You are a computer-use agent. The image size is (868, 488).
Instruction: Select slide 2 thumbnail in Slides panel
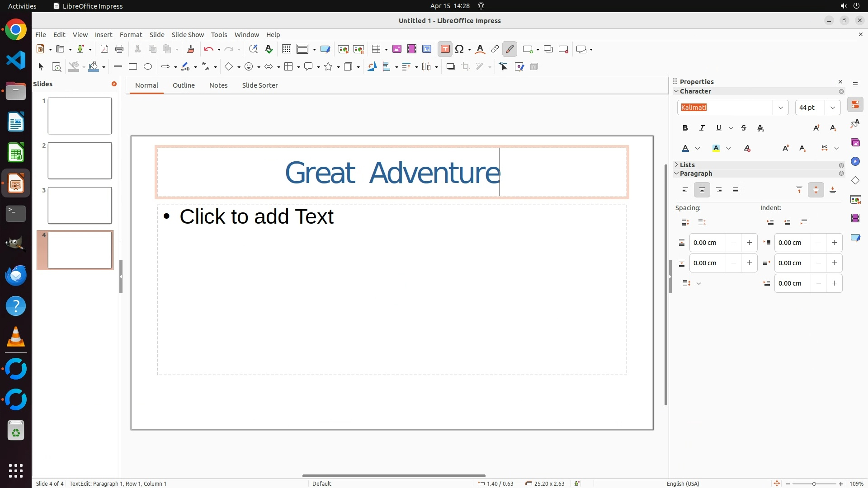(80, 161)
